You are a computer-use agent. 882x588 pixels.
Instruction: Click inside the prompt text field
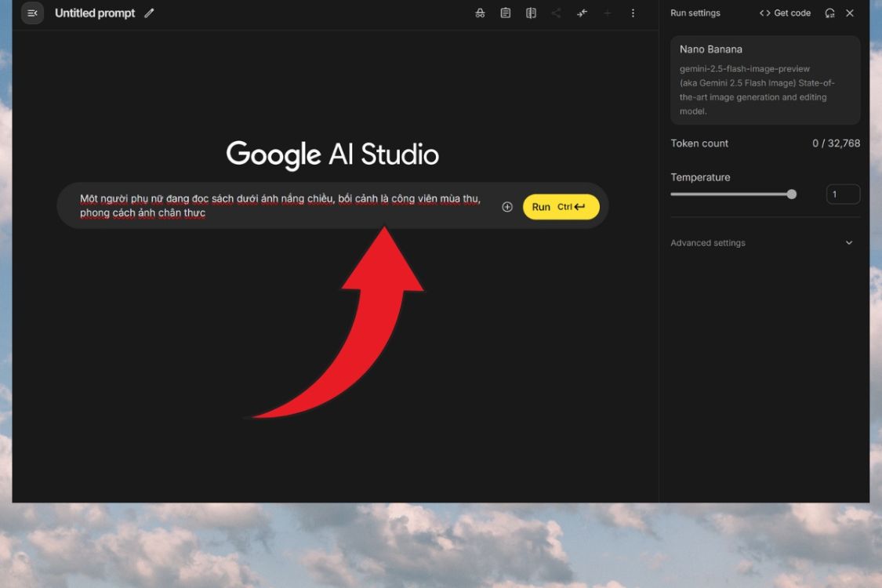pyautogui.click(x=282, y=205)
